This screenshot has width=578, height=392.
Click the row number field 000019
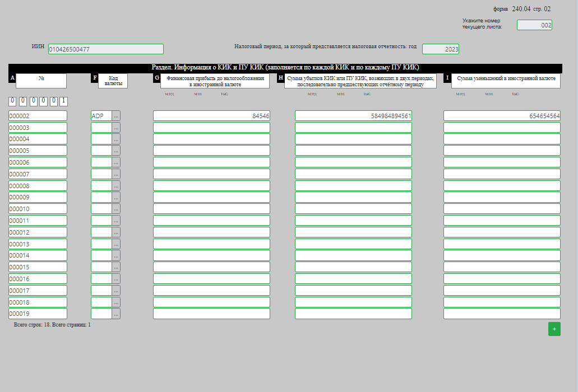pos(38,314)
